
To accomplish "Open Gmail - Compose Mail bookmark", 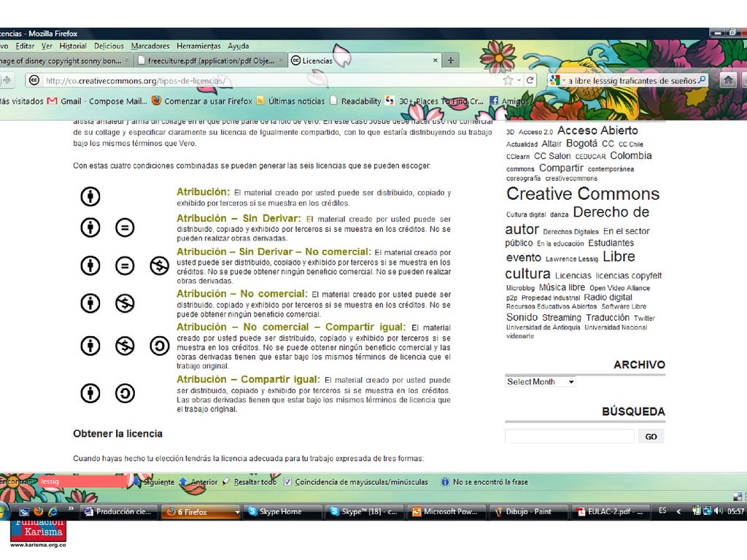I will point(98,101).
